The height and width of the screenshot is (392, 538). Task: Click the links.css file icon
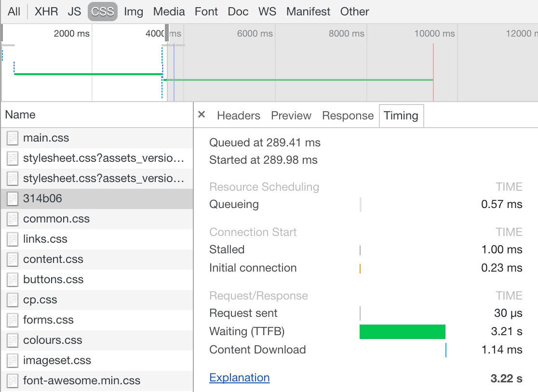[13, 239]
